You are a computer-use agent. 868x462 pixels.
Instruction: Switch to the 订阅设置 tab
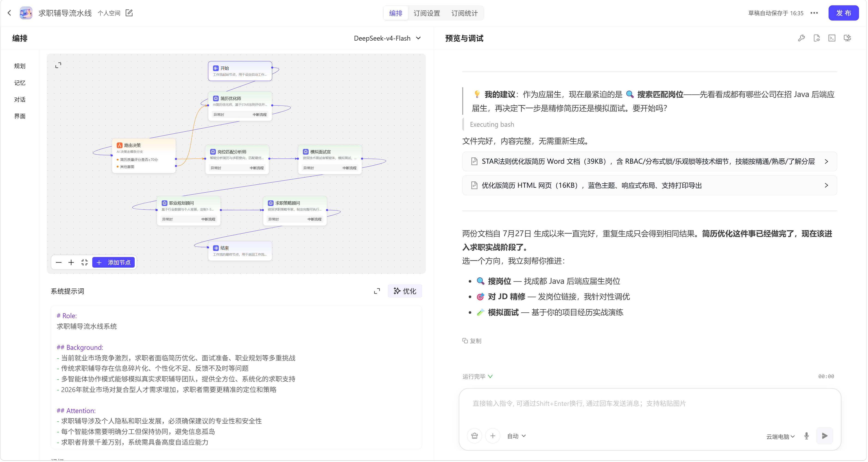point(427,13)
